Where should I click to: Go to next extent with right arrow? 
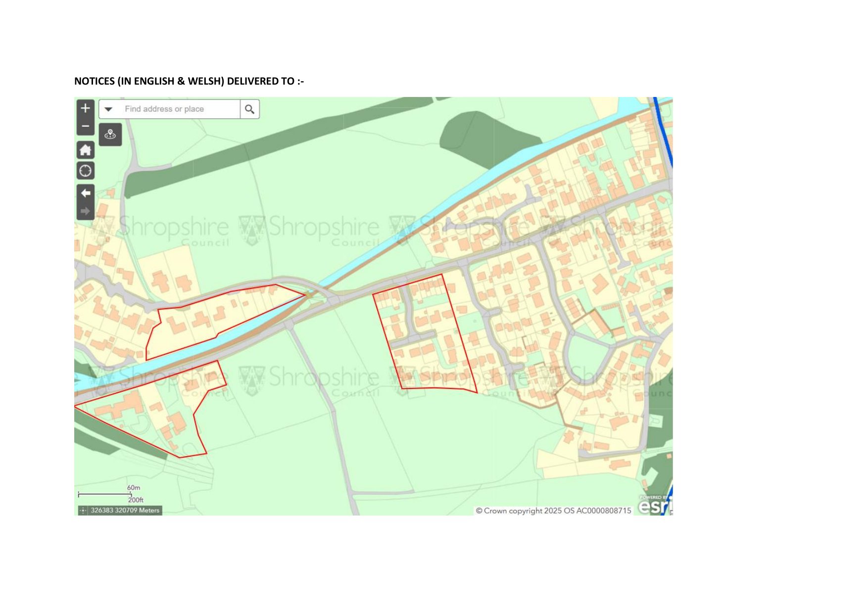click(x=85, y=211)
